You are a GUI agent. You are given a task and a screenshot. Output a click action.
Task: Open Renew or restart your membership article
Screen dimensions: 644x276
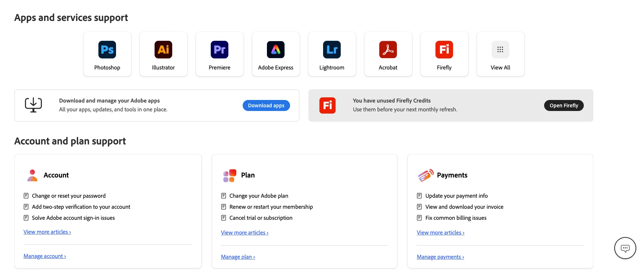point(271,207)
